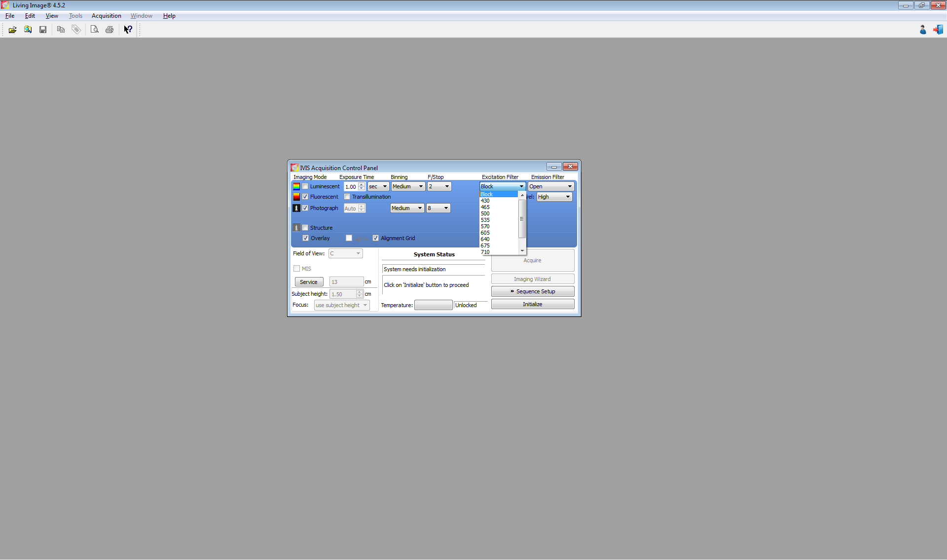Click the Open file toolbar icon
The image size is (947, 560).
pos(12,30)
